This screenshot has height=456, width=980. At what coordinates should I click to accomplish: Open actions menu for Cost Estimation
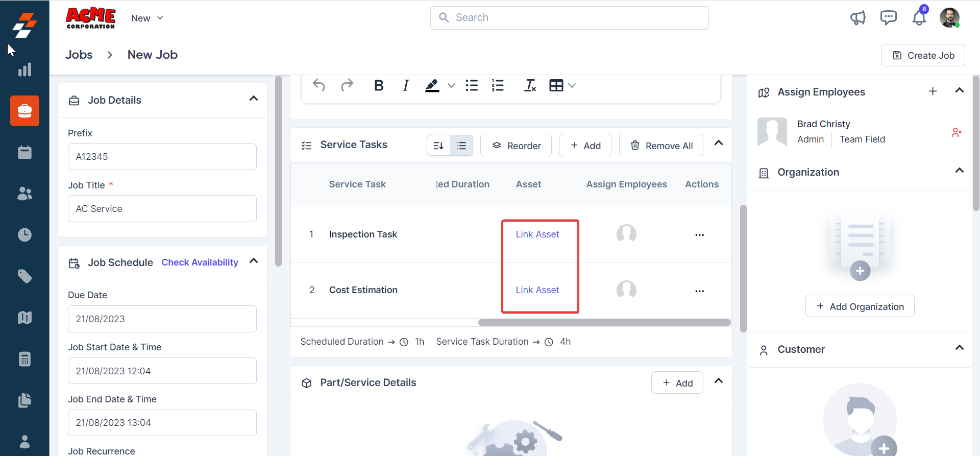point(700,291)
